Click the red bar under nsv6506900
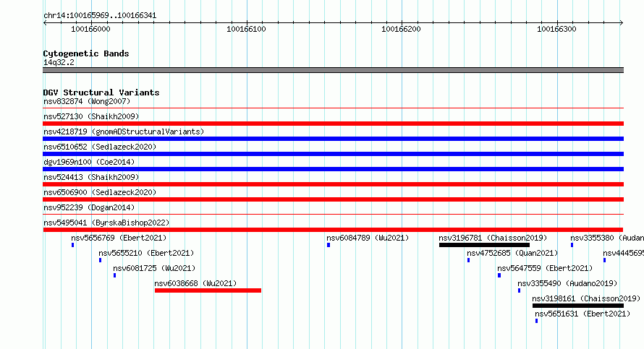This screenshot has height=349, width=644. click(x=333, y=199)
